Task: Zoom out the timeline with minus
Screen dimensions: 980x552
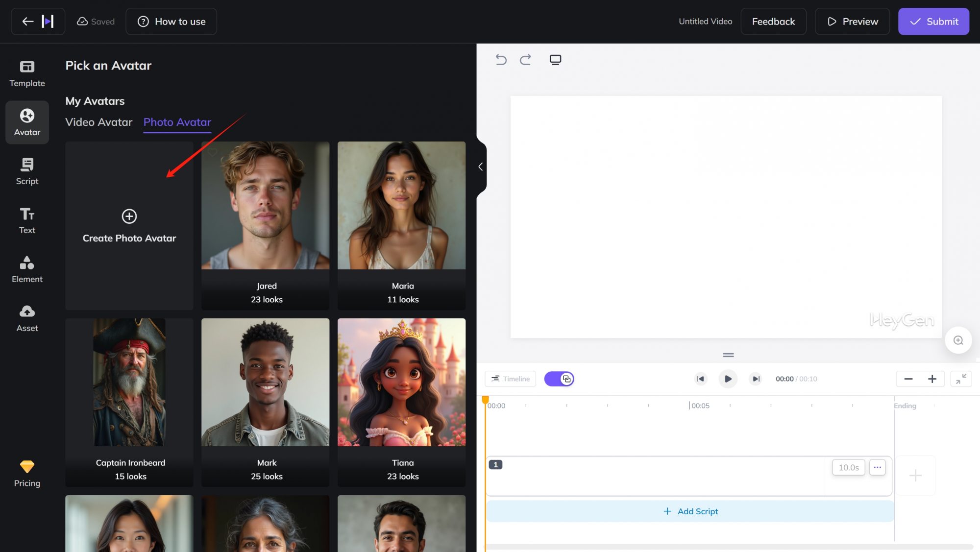Action: pyautogui.click(x=908, y=379)
